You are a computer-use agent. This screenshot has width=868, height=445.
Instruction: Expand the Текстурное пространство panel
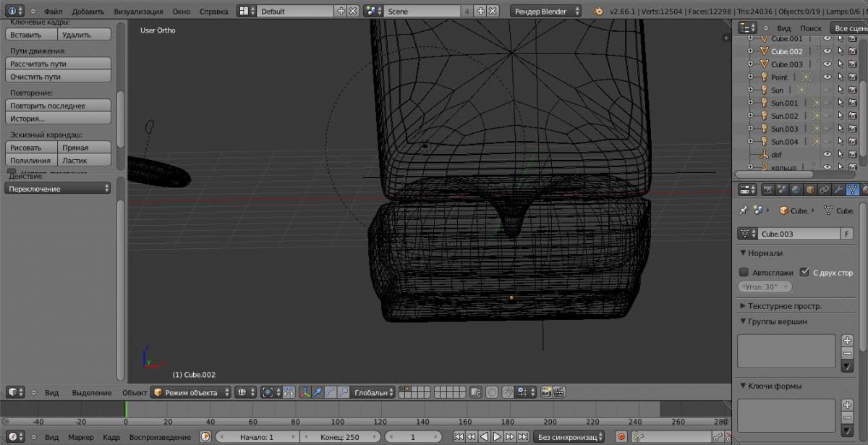785,306
